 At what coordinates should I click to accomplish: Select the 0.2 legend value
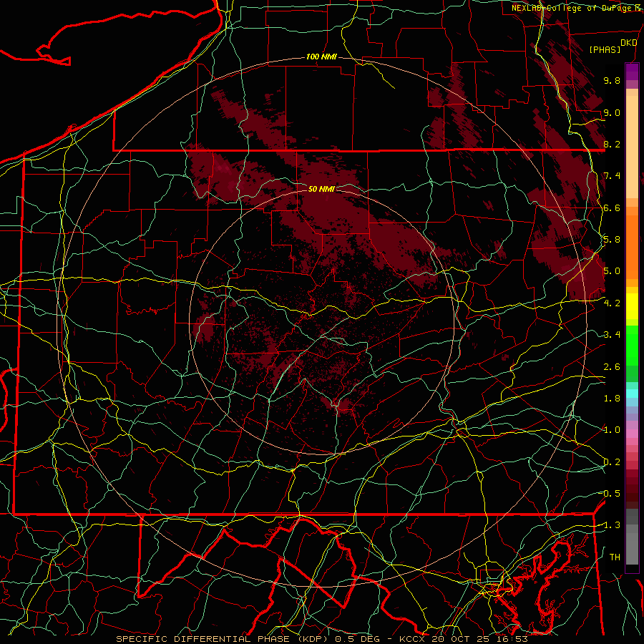click(612, 462)
